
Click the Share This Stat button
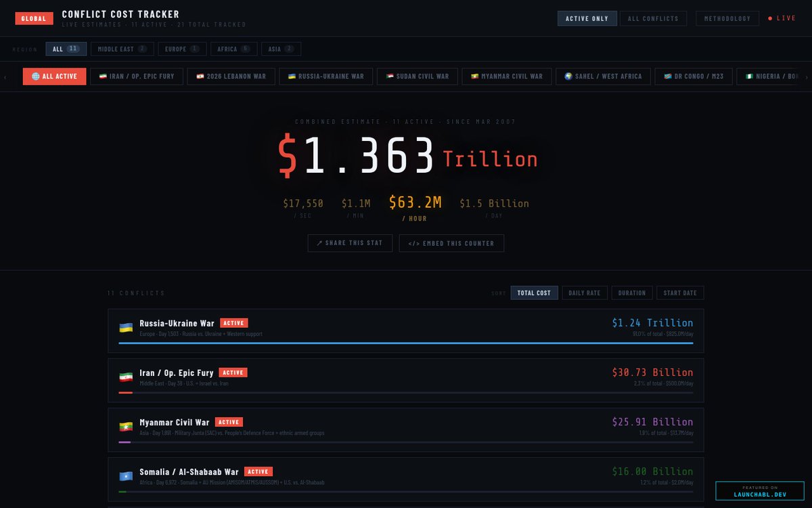tap(350, 243)
